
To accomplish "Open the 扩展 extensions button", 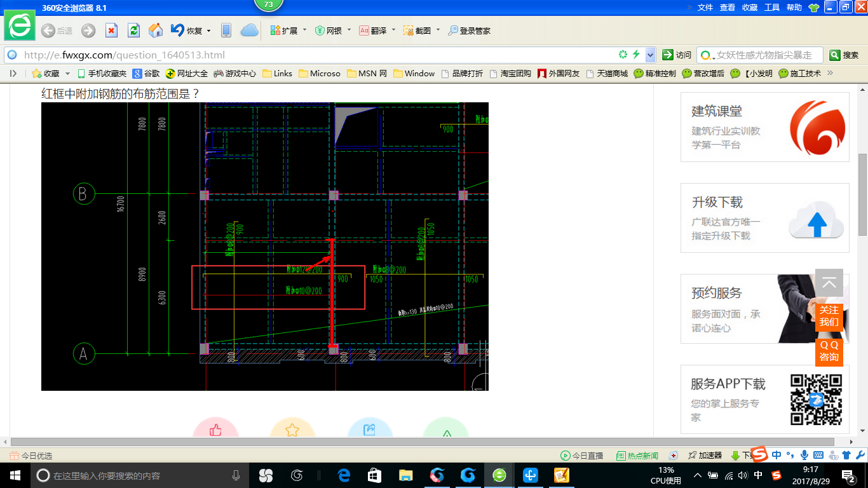I will click(283, 30).
